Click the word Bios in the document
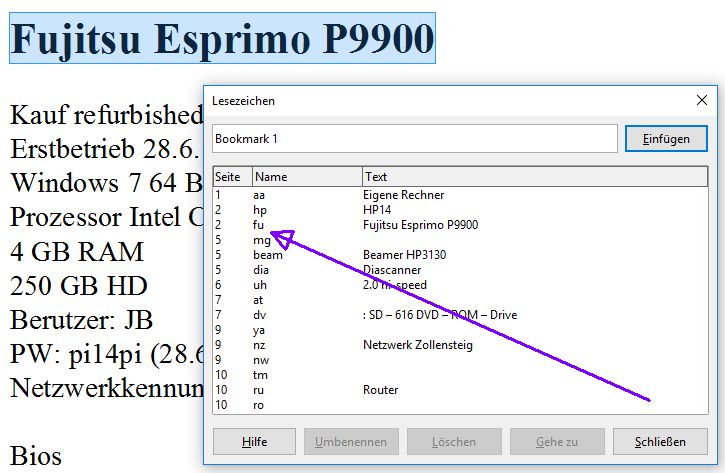The height and width of the screenshot is (473, 725). point(36,456)
